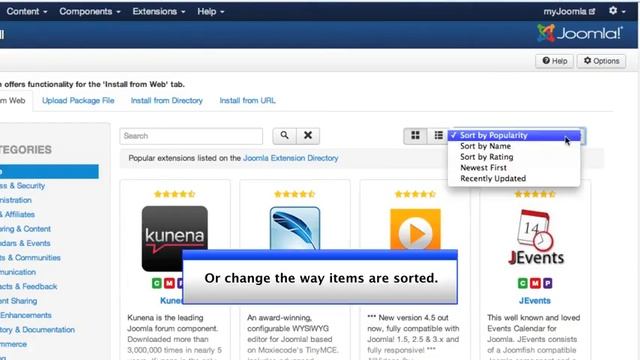Select the '& Affiliates' category
The width and height of the screenshot is (640, 360).
(18, 214)
